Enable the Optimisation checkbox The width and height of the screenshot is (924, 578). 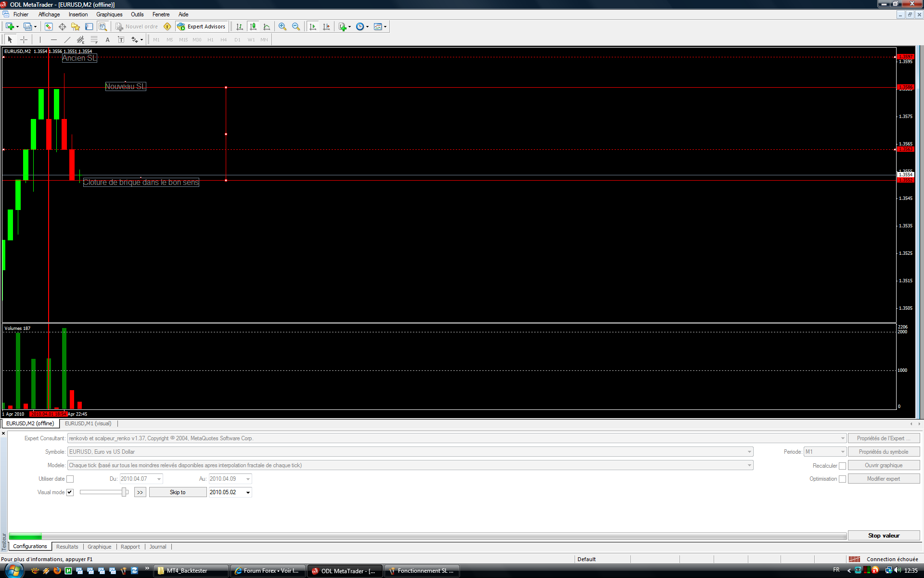pos(842,479)
